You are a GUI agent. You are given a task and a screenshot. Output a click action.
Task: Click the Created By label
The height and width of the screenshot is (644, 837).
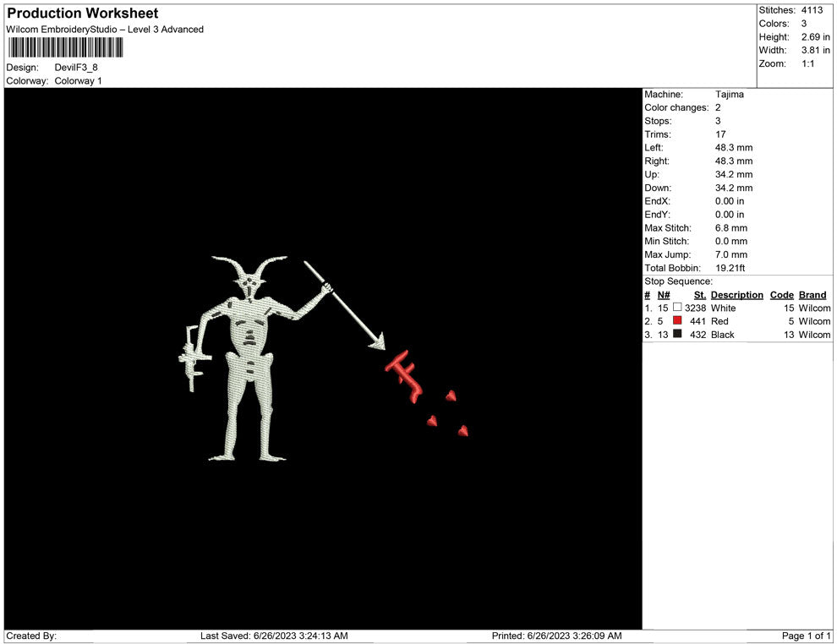(31, 636)
